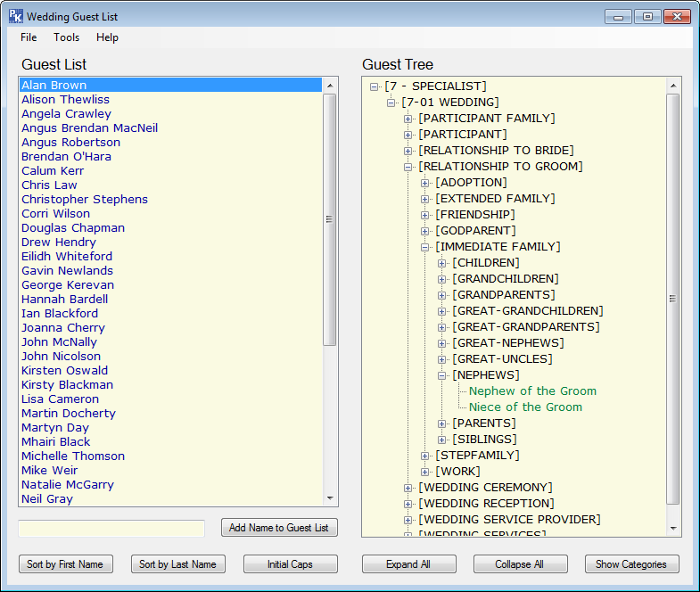Click Guest Tree scroll down arrow
This screenshot has height=592, width=700.
coord(673,529)
